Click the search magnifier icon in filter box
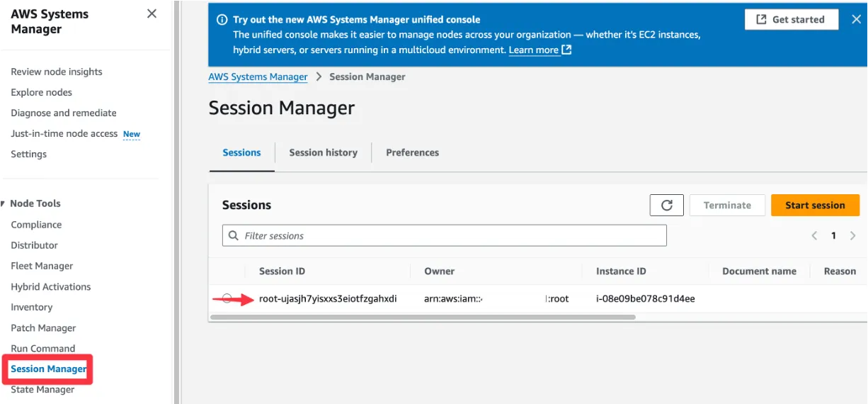This screenshot has height=404, width=868. [234, 235]
